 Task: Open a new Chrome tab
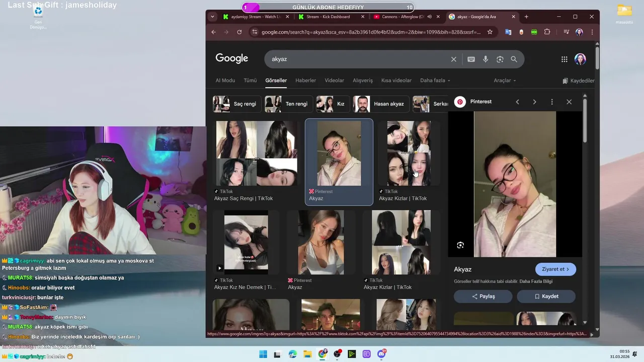[526, 17]
